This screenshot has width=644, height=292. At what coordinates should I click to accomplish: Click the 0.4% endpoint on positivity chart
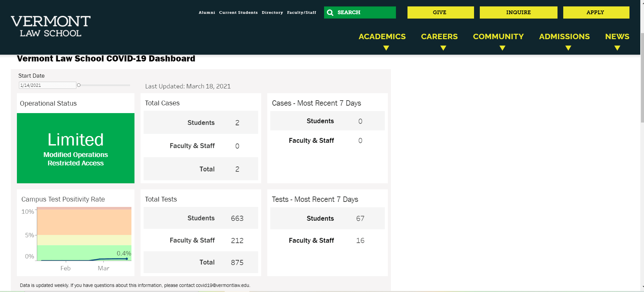click(x=127, y=259)
